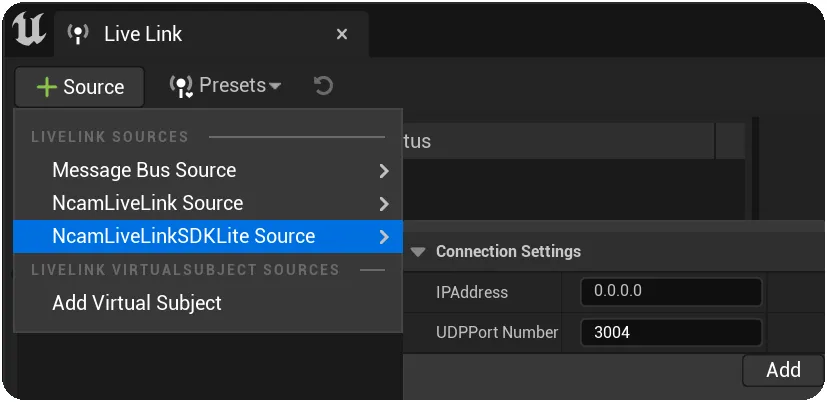Screen dimensions: 827x402
Task: Select NcamLiveLinkSDKLite Source entry
Action: pos(208,236)
